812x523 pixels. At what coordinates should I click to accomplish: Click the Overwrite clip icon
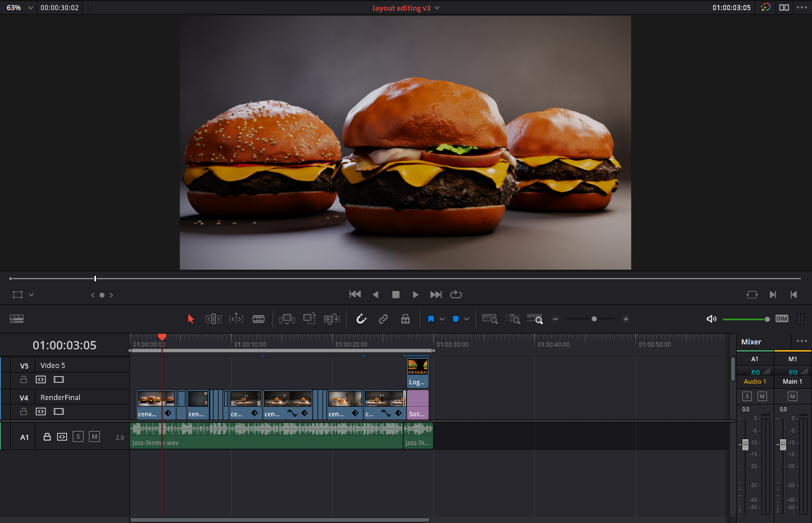coord(310,319)
